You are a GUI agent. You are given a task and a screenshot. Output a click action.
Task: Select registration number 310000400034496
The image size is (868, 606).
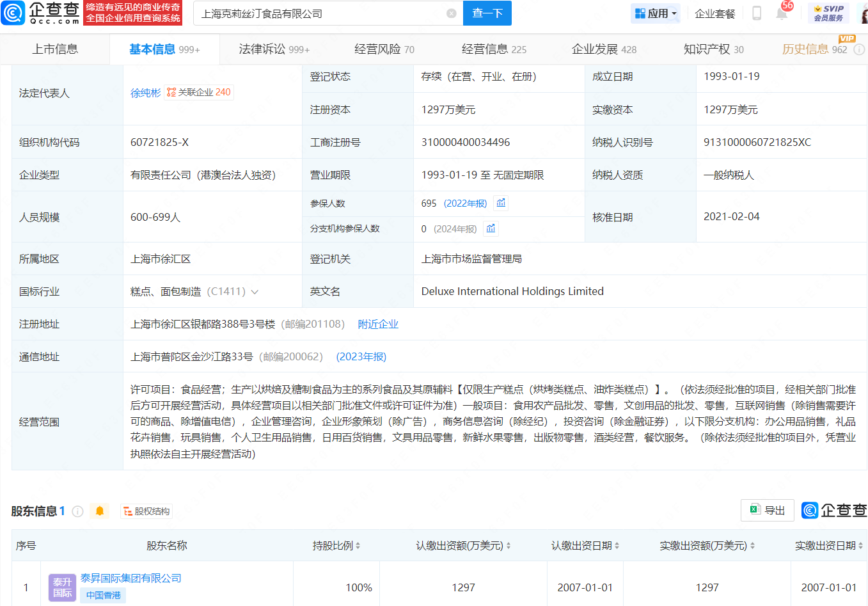466,142
